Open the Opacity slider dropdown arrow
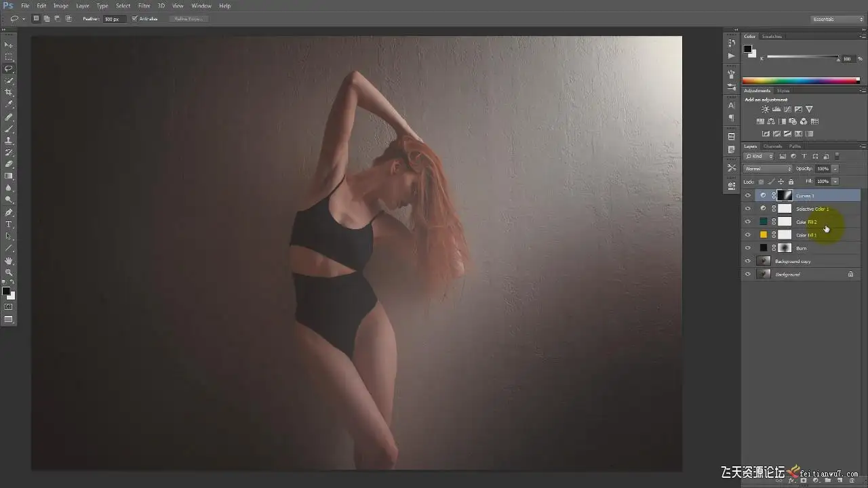868x488 pixels. point(835,169)
